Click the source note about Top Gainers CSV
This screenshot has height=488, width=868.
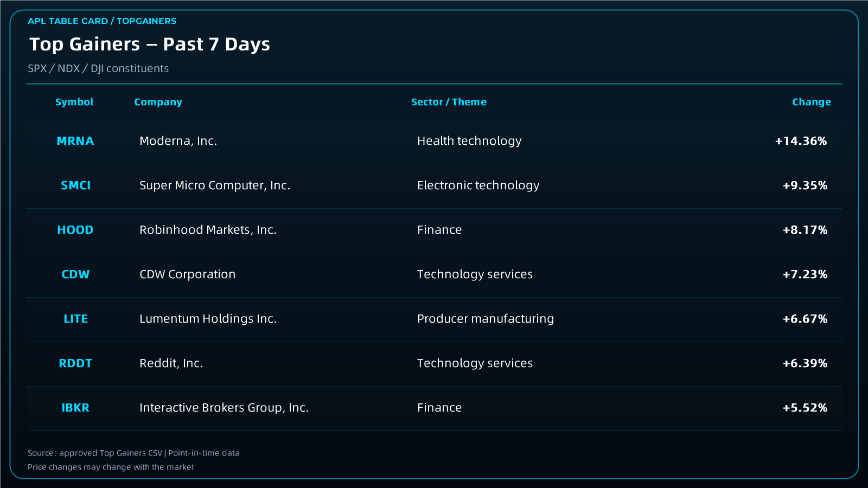(133, 453)
